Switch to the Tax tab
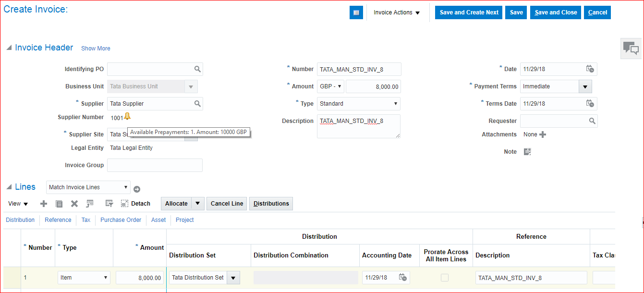The image size is (644, 293). coord(85,220)
